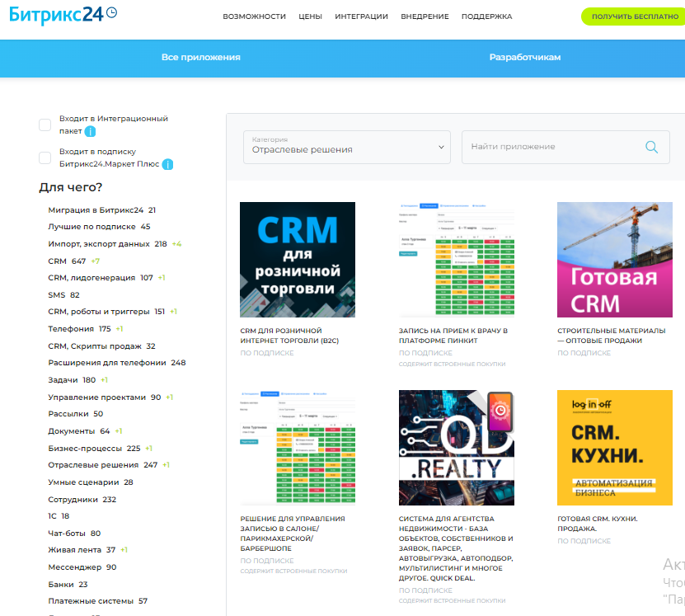Open info icon next to Битрикс24.Маркет Плюс
This screenshot has width=685, height=616.
pyautogui.click(x=168, y=164)
